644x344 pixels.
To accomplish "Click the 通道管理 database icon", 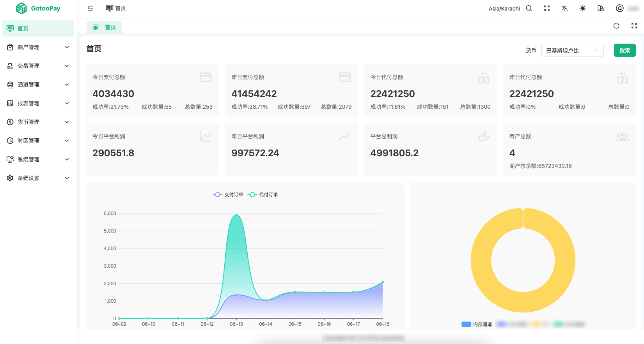I will [10, 85].
